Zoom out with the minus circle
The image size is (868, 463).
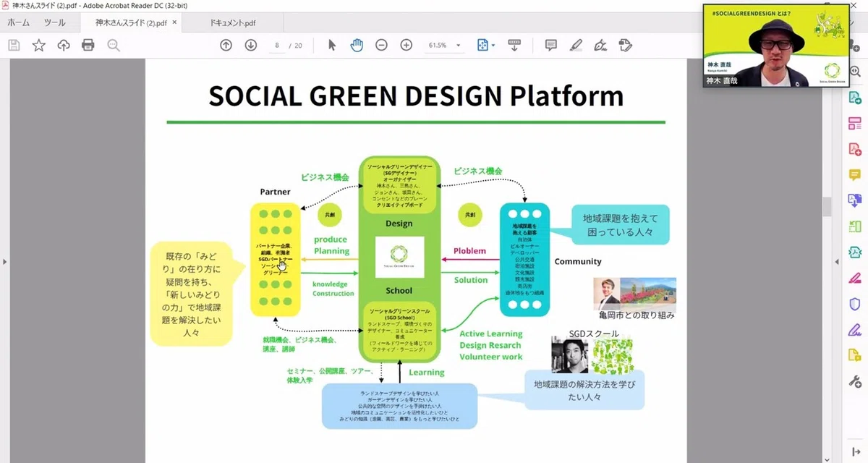381,45
